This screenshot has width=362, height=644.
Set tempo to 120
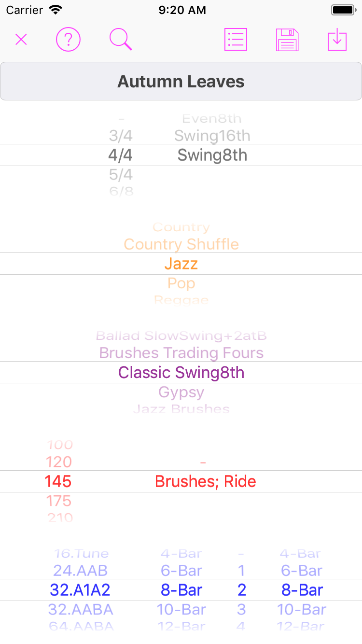coord(59,462)
